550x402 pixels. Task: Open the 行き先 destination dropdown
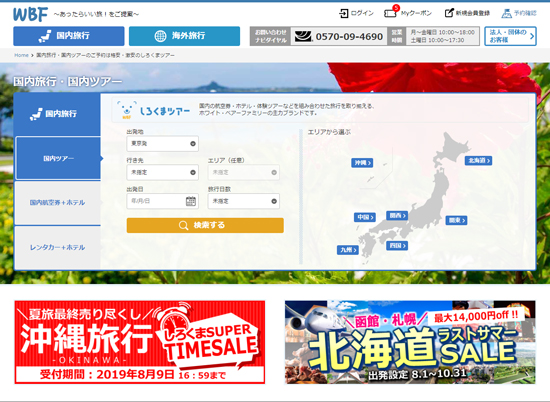162,172
